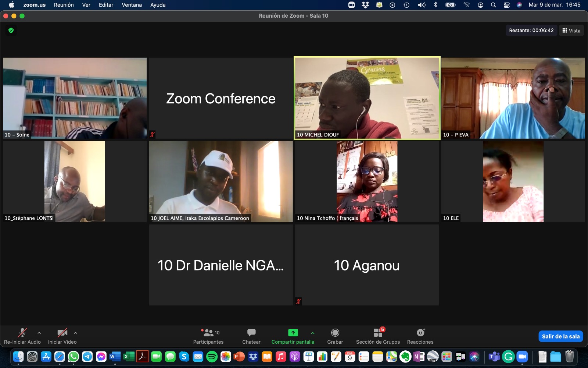Expand audio options arrow beside Re-Iniciar Audio

[39, 333]
